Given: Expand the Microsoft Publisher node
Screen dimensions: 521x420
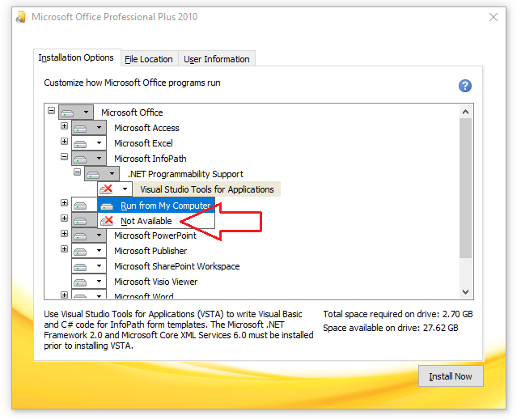Looking at the screenshot, I should coord(64,249).
